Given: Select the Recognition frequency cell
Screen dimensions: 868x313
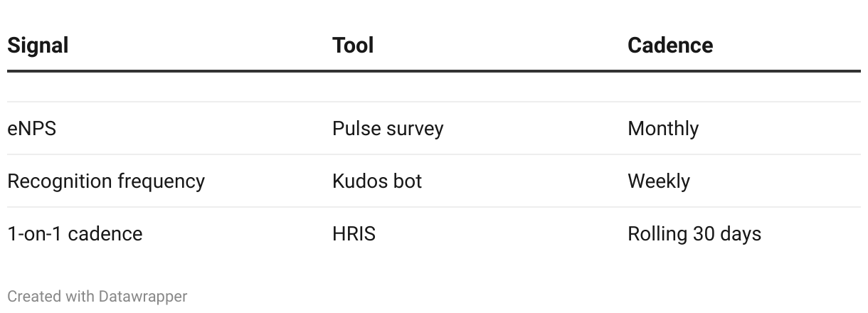Looking at the screenshot, I should (106, 181).
